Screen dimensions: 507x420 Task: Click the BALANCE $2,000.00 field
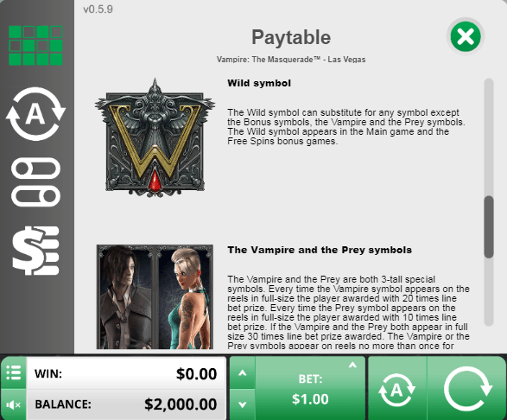[126, 404]
